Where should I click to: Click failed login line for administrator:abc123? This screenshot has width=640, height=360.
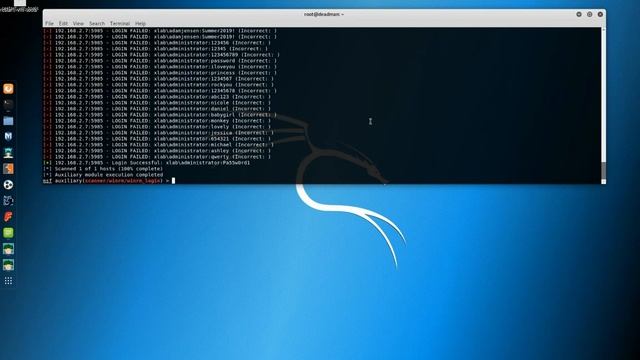click(157, 97)
